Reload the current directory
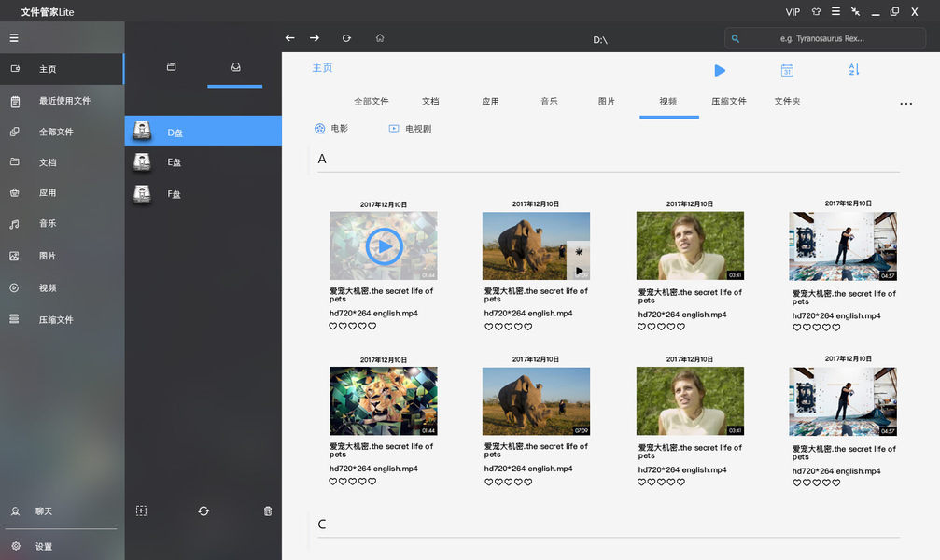 coord(346,37)
